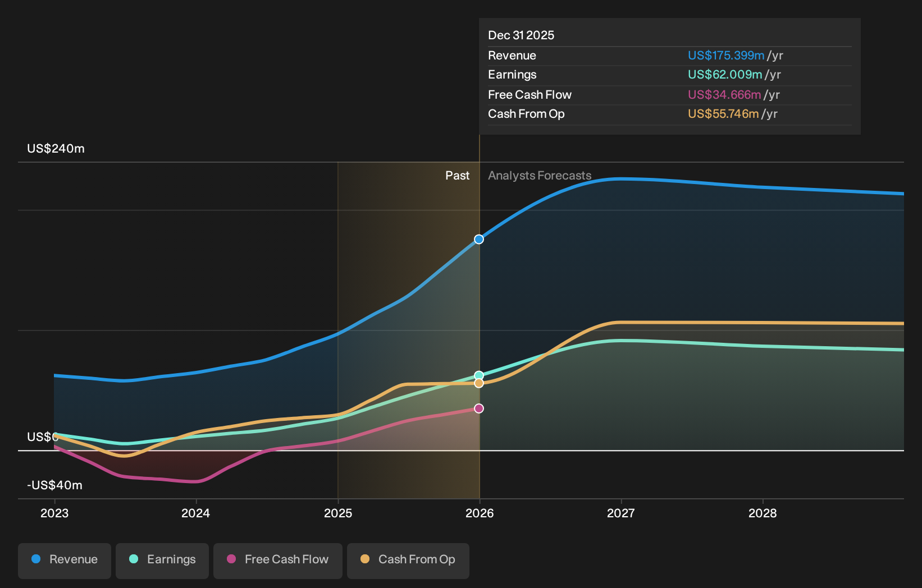Toggle the Revenue series legend button

[x=65, y=561]
